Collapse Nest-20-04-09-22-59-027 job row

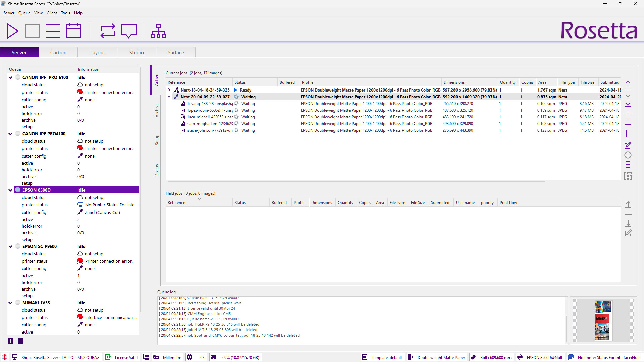coord(169,97)
